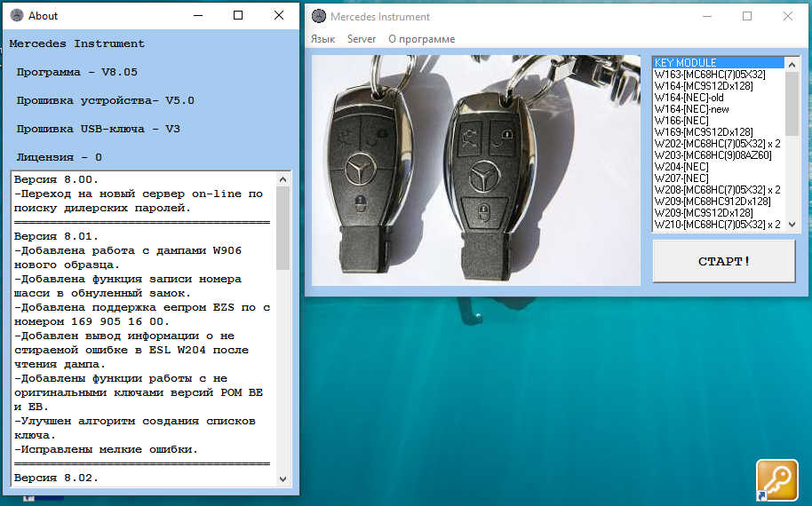
Task: Close the About window
Action: coord(279,15)
